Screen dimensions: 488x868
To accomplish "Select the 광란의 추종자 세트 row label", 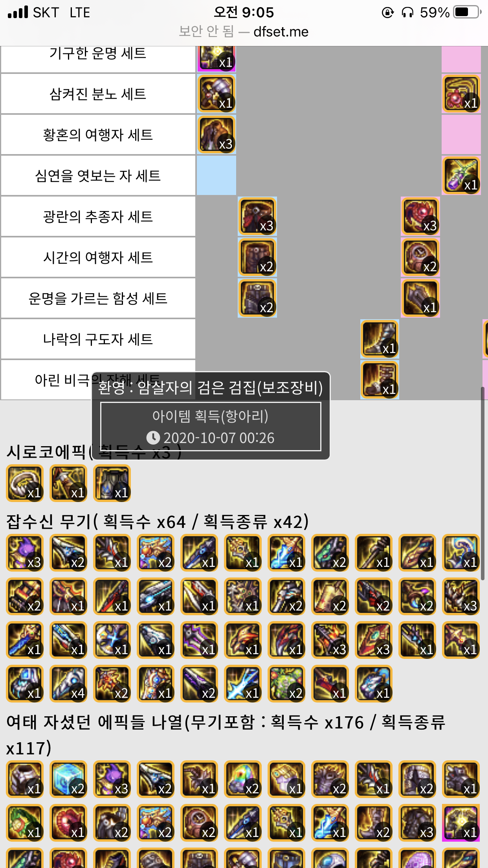I will click(x=98, y=216).
